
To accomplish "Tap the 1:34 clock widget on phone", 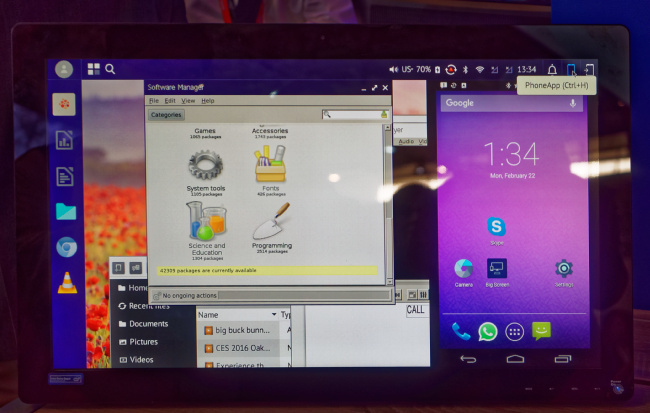I will tap(512, 154).
